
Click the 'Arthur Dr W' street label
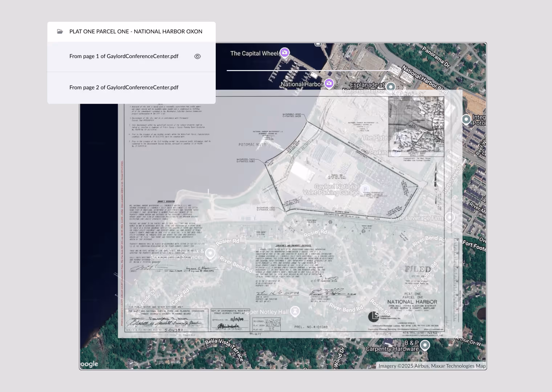468,341
